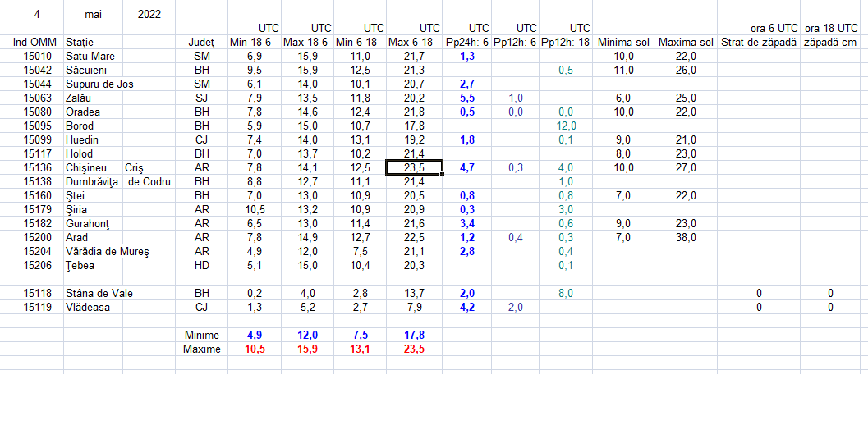Click Gurahonţ's Pp24h value 3,4
The height and width of the screenshot is (443, 868).
coord(466,223)
